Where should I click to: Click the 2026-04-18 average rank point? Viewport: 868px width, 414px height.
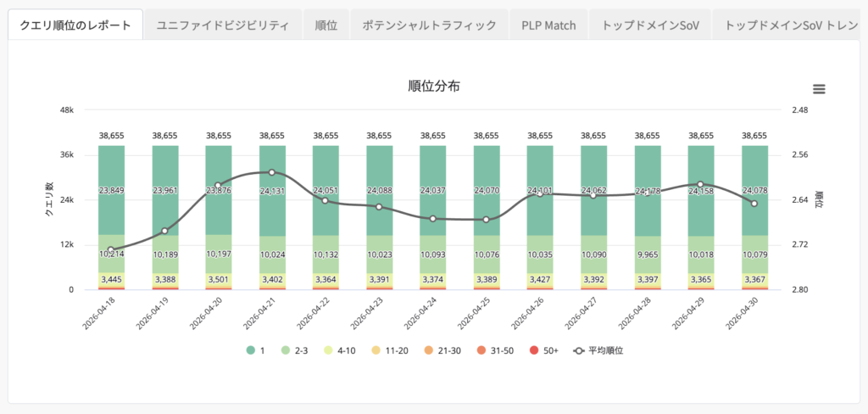coord(111,250)
